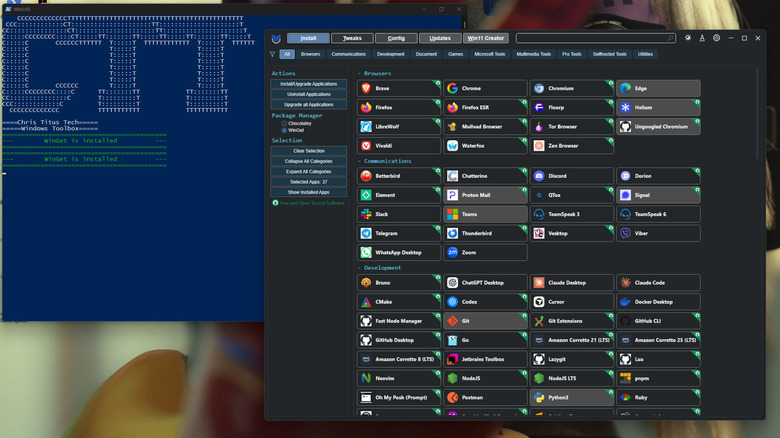Click the Discord app icon
780x438 pixels.
pyautogui.click(x=539, y=176)
